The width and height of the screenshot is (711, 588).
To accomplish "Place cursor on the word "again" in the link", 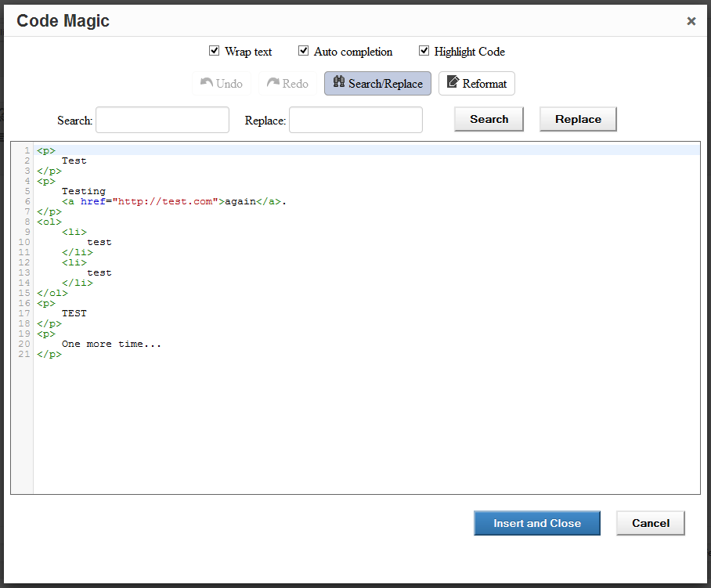I will (240, 201).
